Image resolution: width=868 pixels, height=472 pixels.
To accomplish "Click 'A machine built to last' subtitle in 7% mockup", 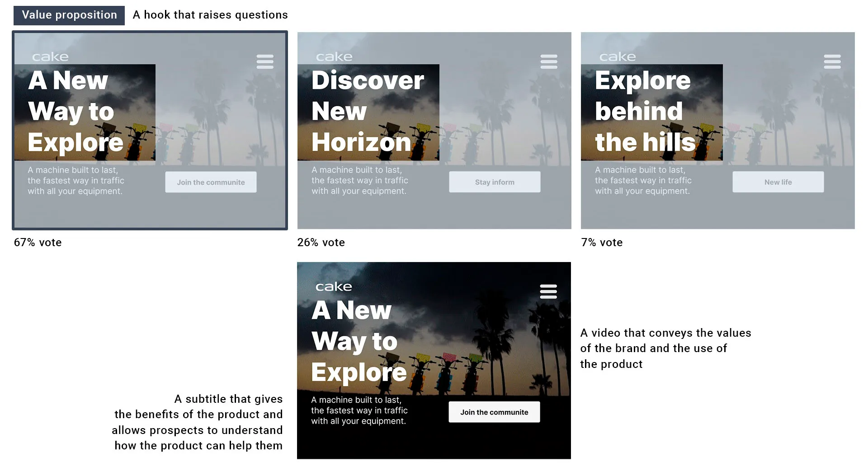I will point(643,181).
